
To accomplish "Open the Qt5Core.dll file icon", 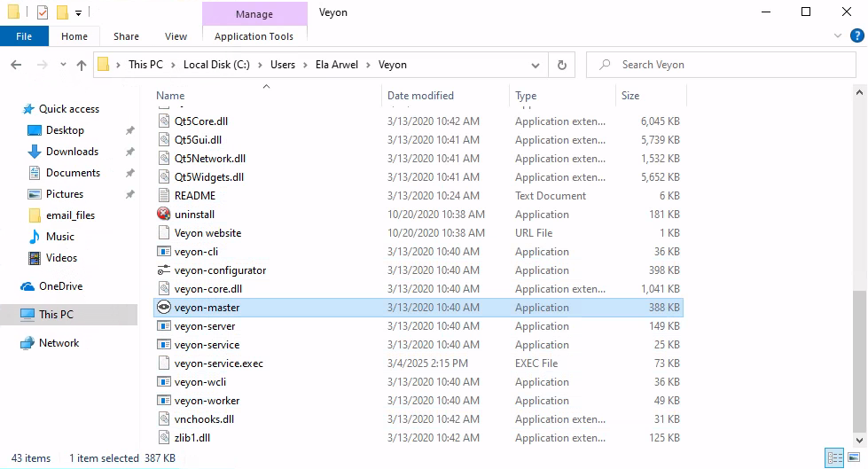I will pyautogui.click(x=164, y=121).
